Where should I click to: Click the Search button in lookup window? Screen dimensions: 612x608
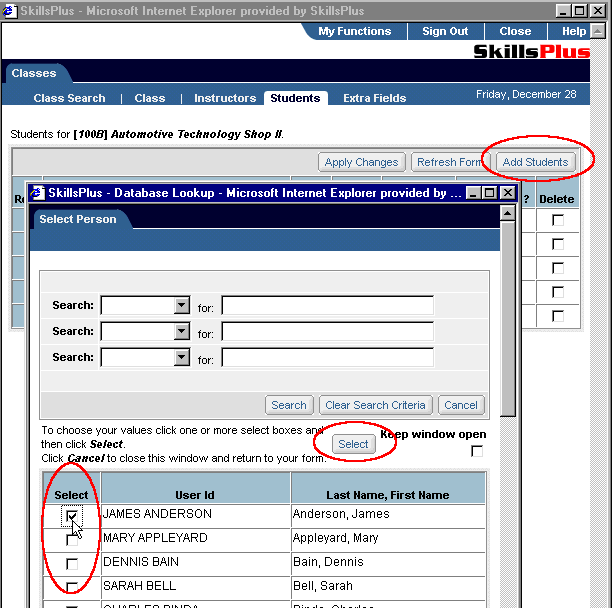point(289,405)
